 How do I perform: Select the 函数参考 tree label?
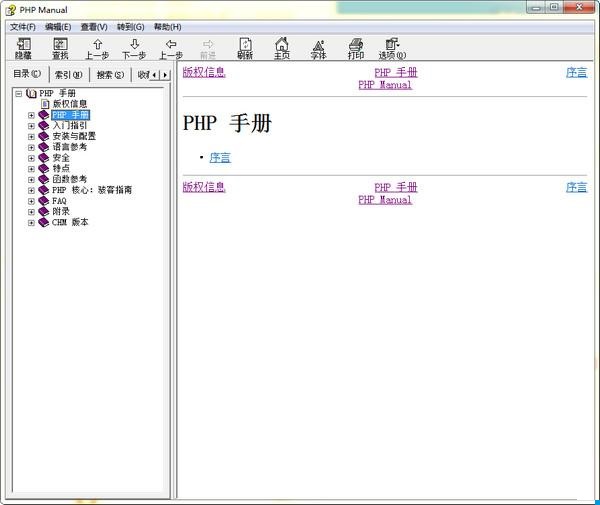pyautogui.click(x=70, y=179)
